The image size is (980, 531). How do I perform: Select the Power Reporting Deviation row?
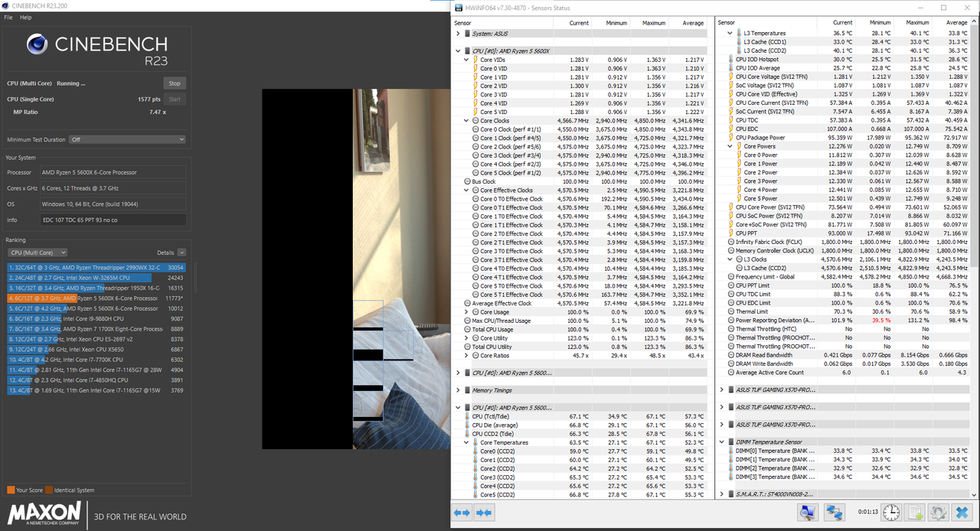(844, 321)
